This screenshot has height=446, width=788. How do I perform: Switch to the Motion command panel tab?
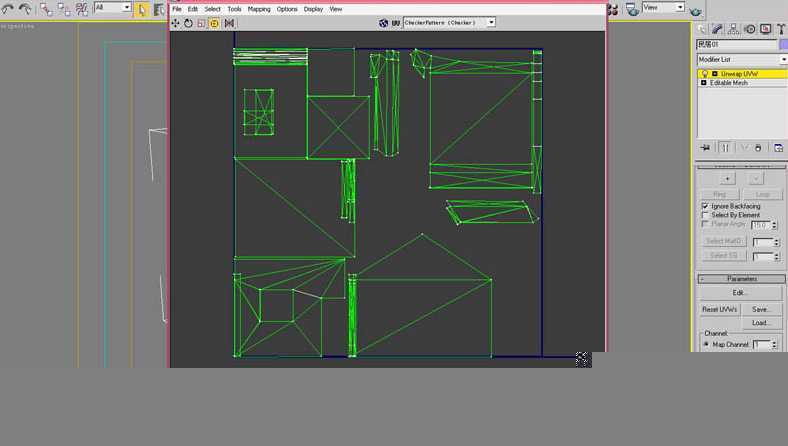point(749,29)
